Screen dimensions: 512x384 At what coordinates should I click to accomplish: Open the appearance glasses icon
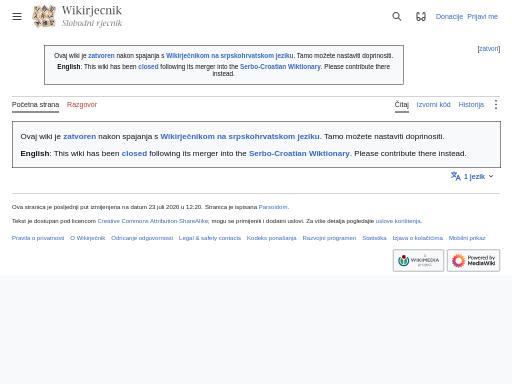tap(421, 16)
